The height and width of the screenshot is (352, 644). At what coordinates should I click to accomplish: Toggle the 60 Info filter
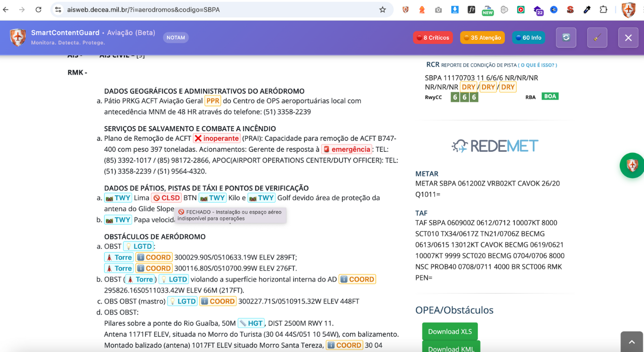coord(528,38)
